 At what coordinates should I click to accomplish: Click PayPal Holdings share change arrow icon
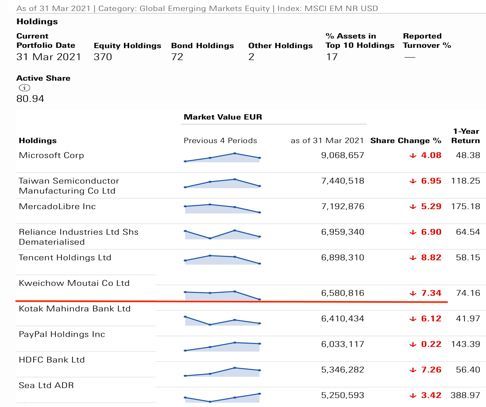[413, 344]
